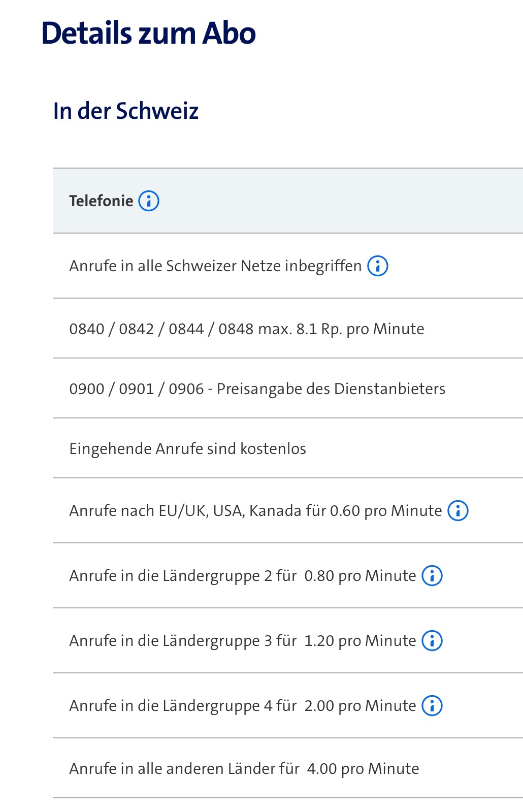Screen dimensions: 523x812
Task: Click info icon beside Ländergruppe 3
Action: (433, 640)
